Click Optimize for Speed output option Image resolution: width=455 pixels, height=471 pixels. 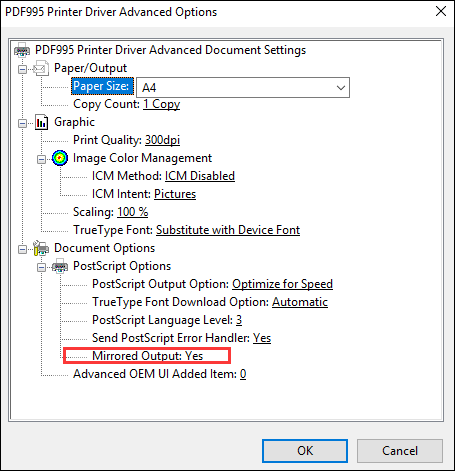[x=283, y=284]
